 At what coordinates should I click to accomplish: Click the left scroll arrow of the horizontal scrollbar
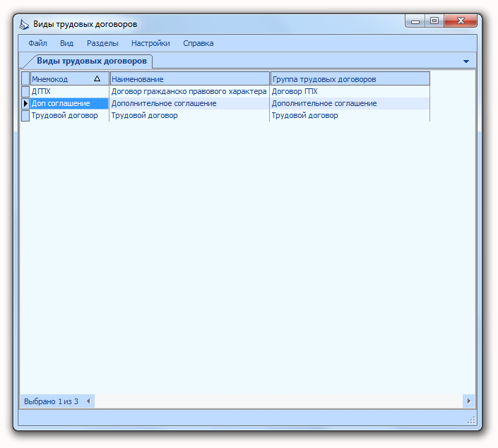pyautogui.click(x=88, y=401)
